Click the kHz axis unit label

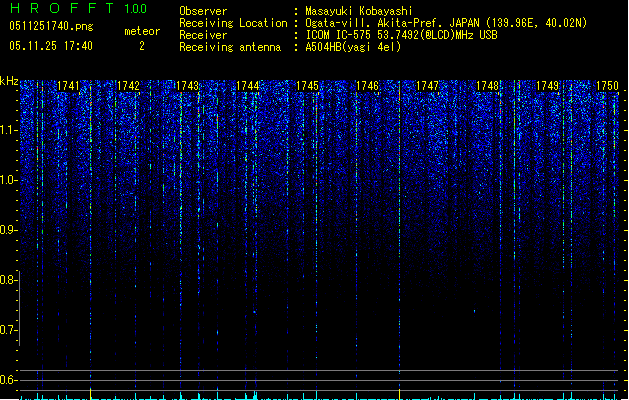coord(9,81)
